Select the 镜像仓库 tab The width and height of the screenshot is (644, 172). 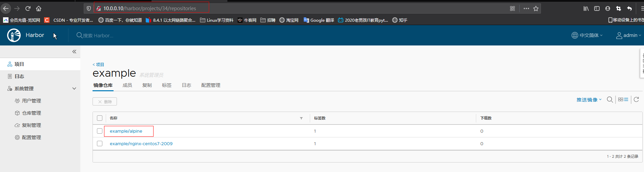(103, 85)
